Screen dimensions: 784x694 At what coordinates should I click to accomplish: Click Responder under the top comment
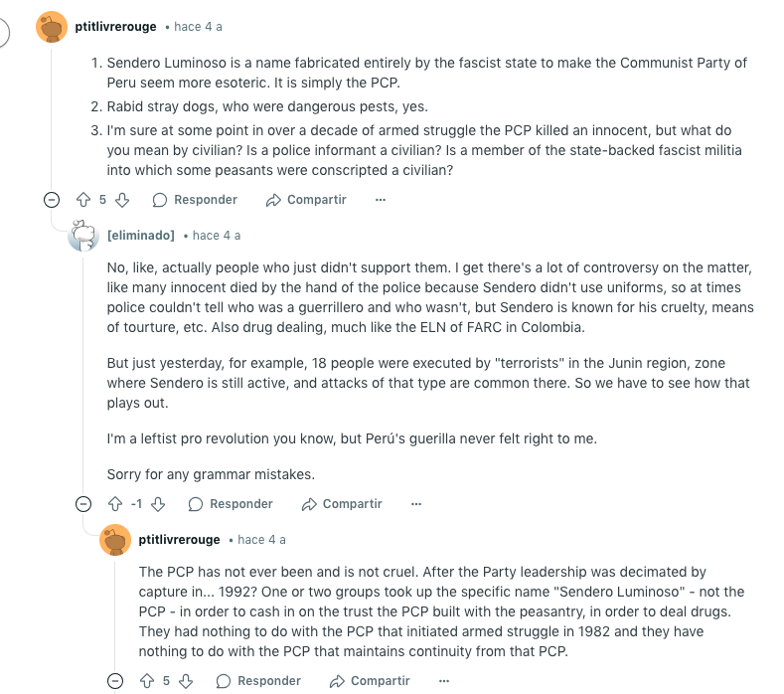coord(195,200)
